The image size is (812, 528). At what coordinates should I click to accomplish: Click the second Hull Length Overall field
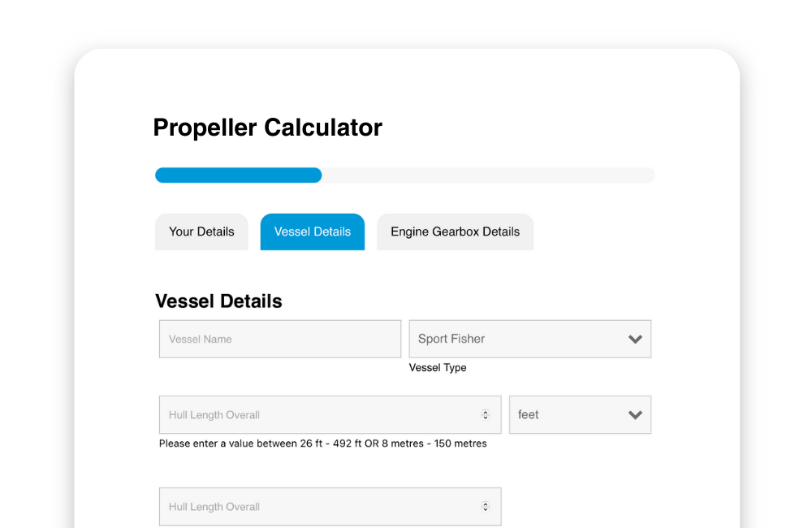tap(317, 507)
